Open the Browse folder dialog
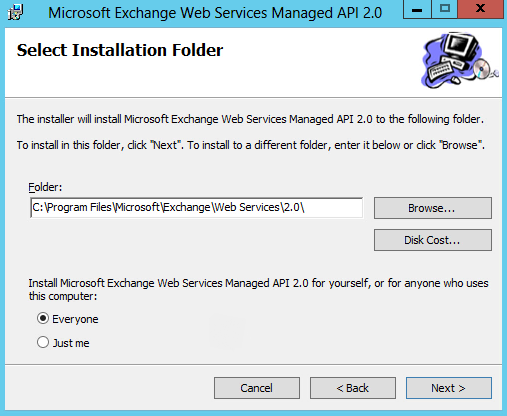Screen dimensions: 507x416 pyautogui.click(x=433, y=208)
